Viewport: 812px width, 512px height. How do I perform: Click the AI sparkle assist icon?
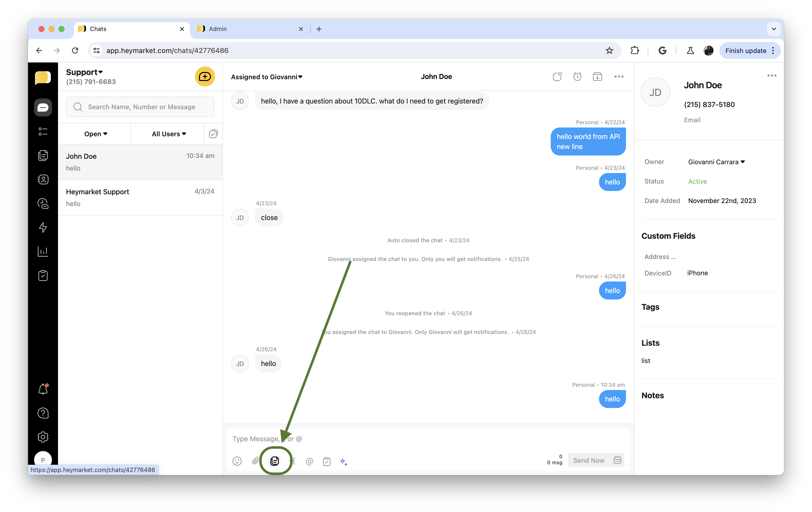coord(343,461)
